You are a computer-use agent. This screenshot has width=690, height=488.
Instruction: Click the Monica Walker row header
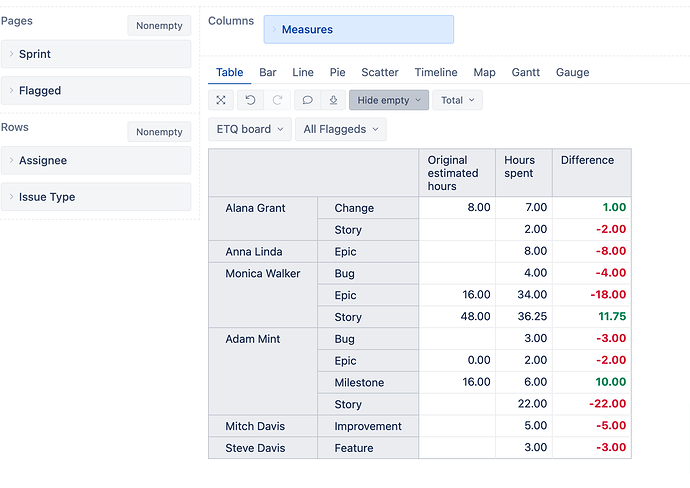pyautogui.click(x=263, y=274)
